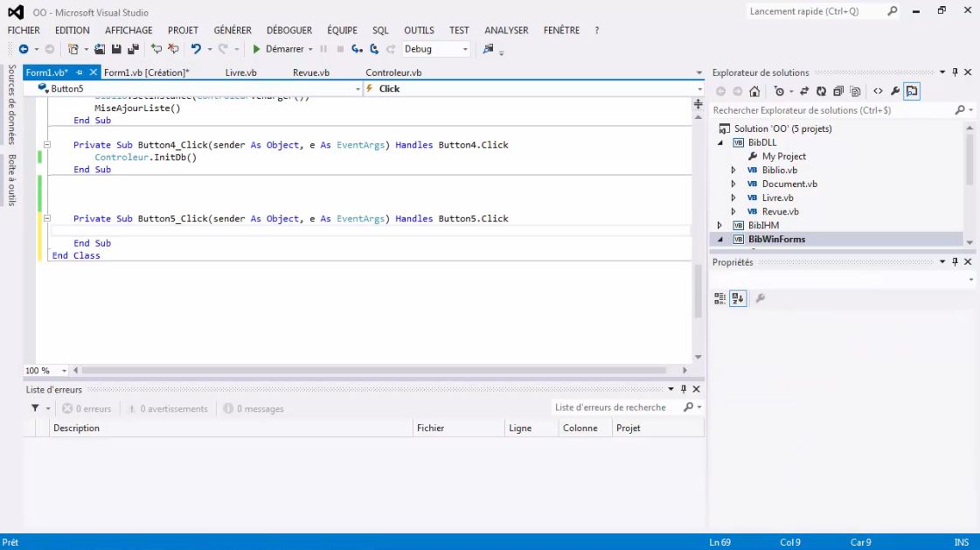Switch to the Controleur.vb tab
This screenshot has width=980, height=550.
point(393,73)
